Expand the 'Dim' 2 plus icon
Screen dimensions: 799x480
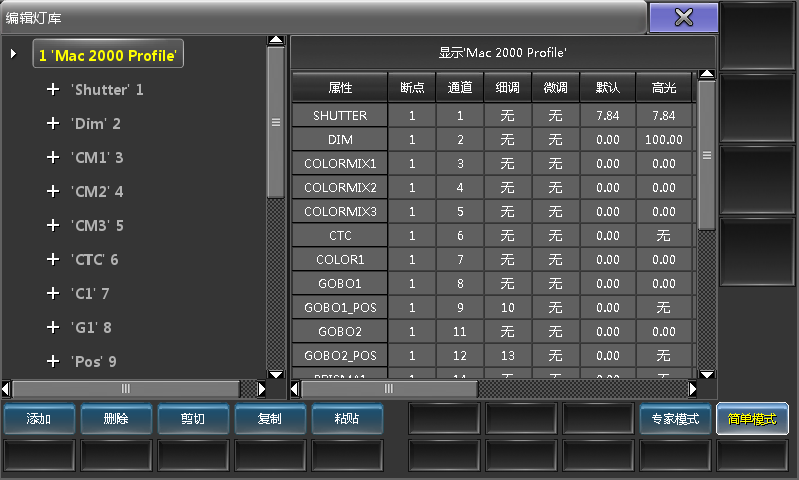(53, 123)
